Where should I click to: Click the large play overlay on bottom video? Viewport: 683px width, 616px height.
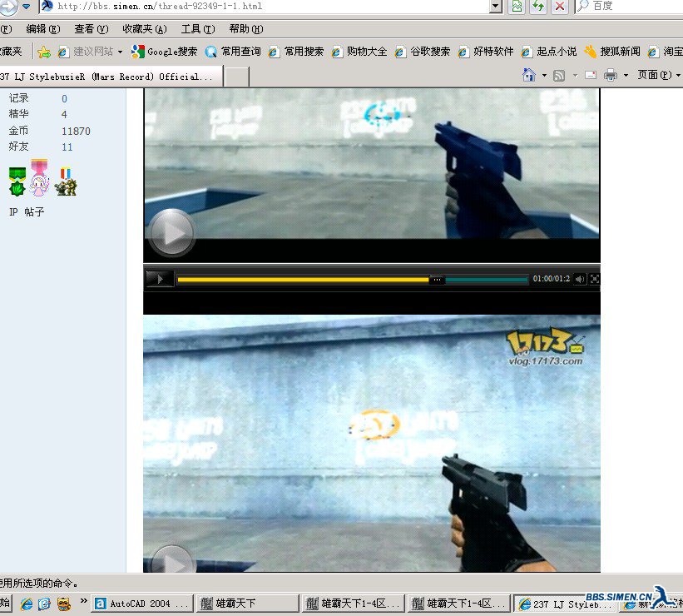tap(172, 559)
